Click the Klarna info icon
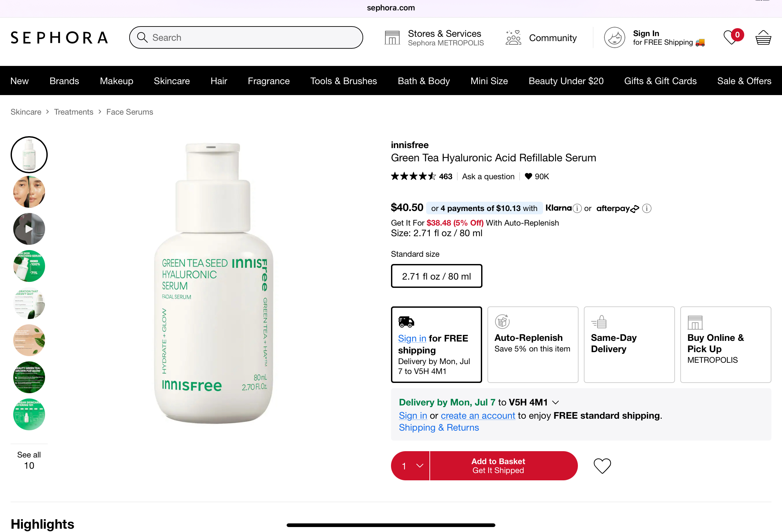The image size is (782, 532). pyautogui.click(x=577, y=208)
